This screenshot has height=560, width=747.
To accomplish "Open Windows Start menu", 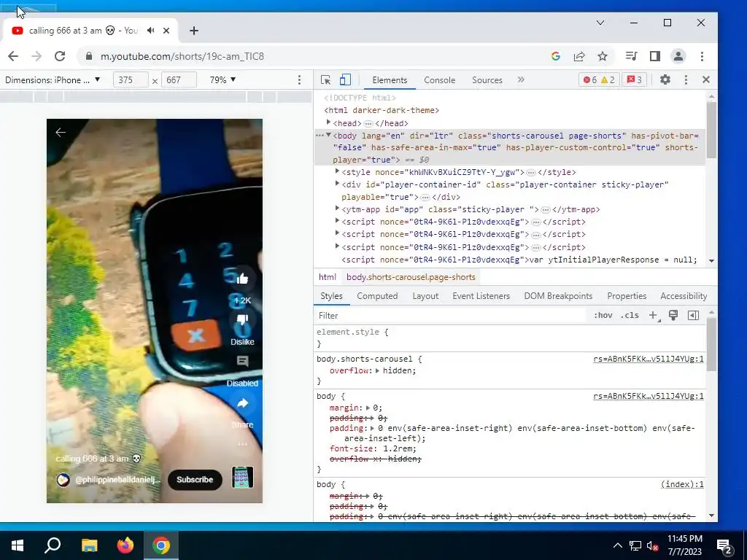I will (x=18, y=545).
